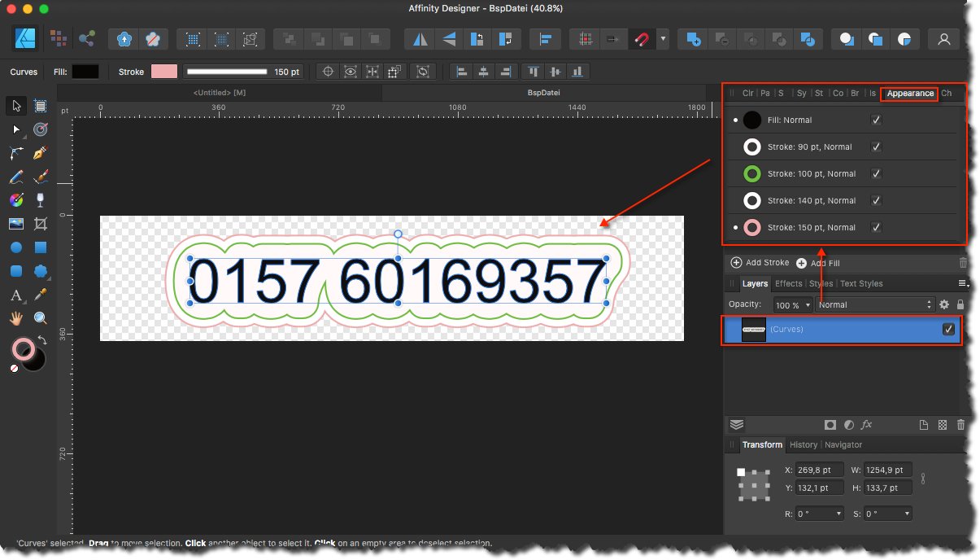The width and height of the screenshot is (980, 560).
Task: Open the History tab
Action: point(804,444)
